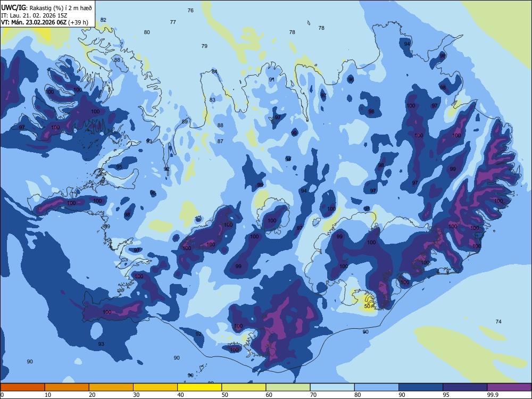The width and height of the screenshot is (532, 399).
Task: Click the legend tick label 60
Action: [x=269, y=395]
